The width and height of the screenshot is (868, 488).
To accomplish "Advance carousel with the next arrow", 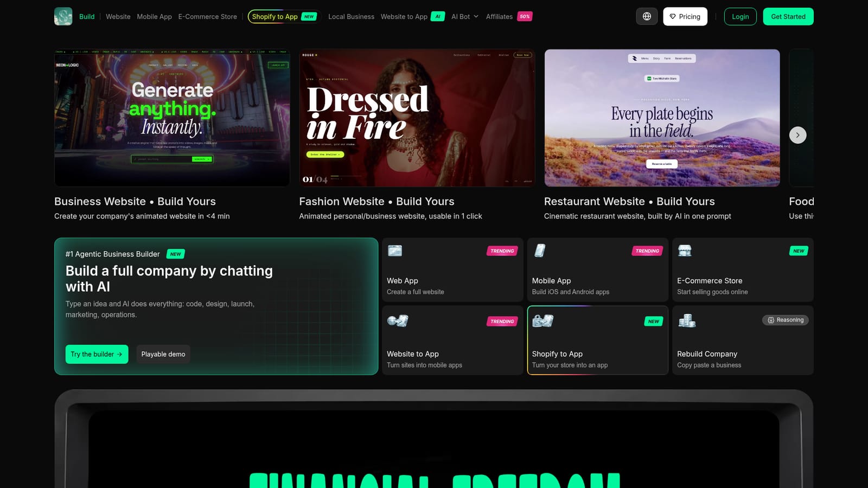I will point(797,135).
